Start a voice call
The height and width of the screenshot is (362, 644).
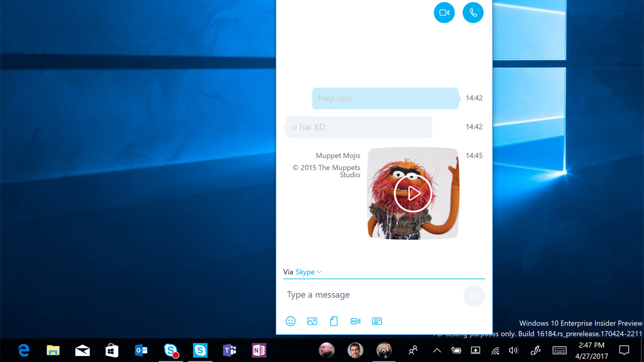[473, 13]
